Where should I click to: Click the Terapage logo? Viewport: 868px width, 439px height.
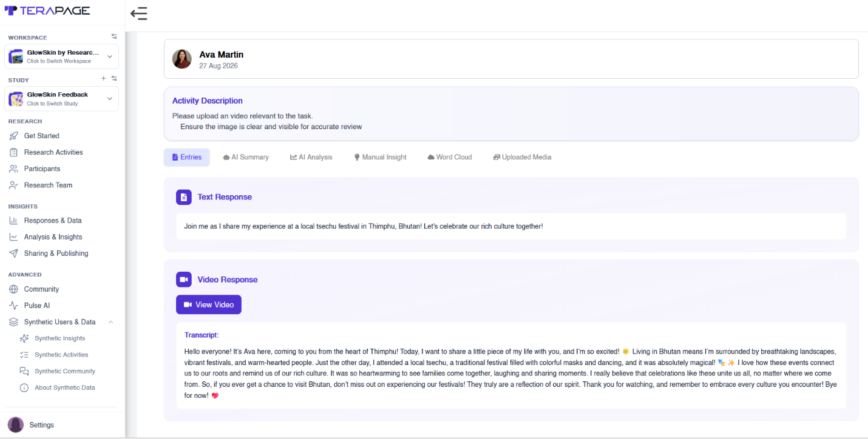pyautogui.click(x=47, y=10)
